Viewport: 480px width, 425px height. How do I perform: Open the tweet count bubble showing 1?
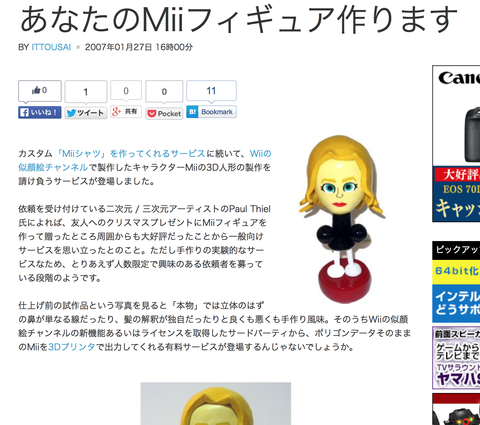pos(86,91)
